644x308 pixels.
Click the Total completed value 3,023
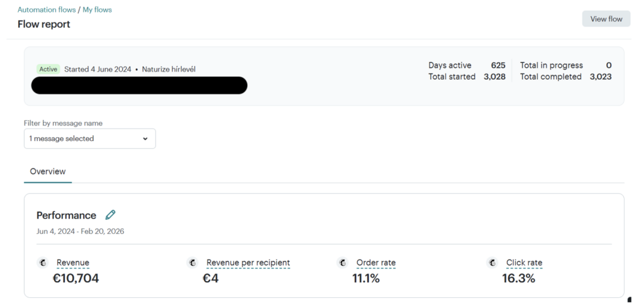point(601,77)
